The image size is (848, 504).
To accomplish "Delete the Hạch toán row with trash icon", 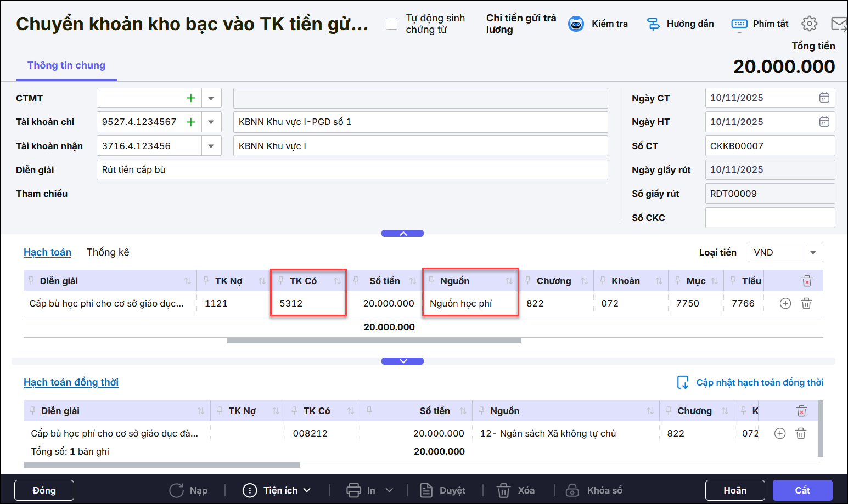I will coord(806,303).
